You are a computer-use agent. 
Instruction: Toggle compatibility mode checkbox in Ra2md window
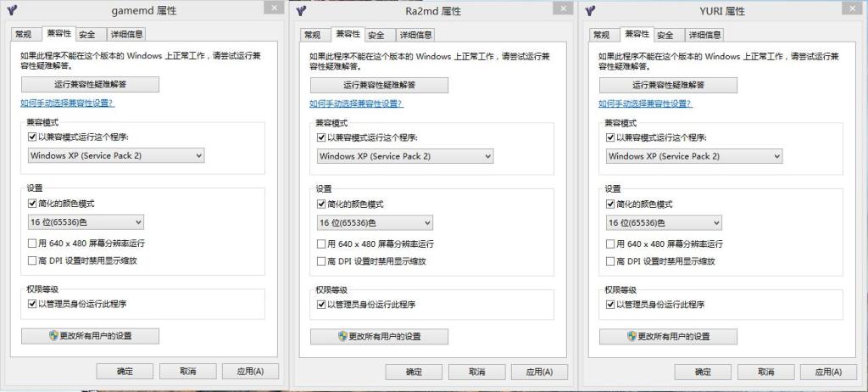[x=320, y=137]
